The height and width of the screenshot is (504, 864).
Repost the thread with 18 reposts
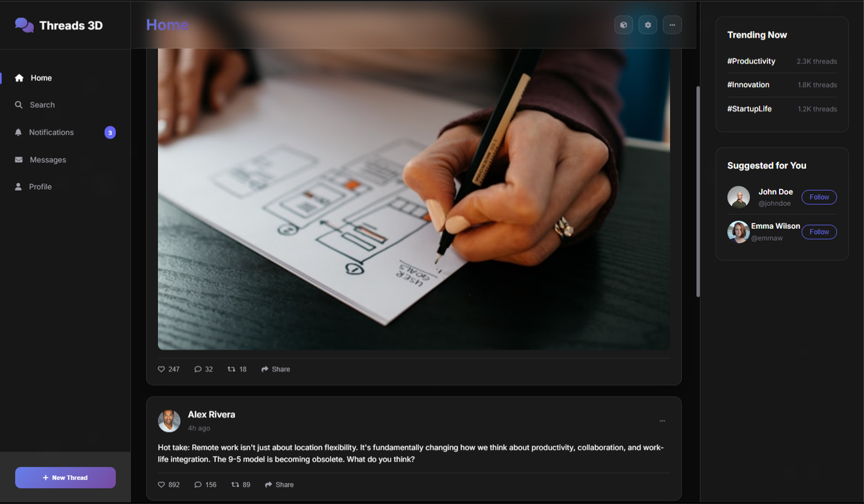coord(237,369)
